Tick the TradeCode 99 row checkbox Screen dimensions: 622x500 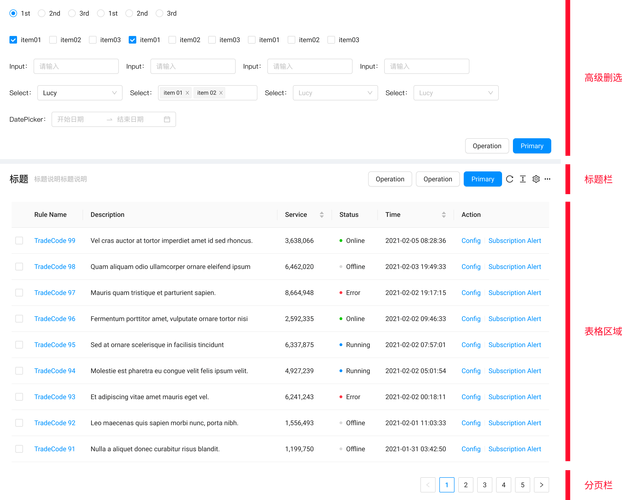pos(19,240)
